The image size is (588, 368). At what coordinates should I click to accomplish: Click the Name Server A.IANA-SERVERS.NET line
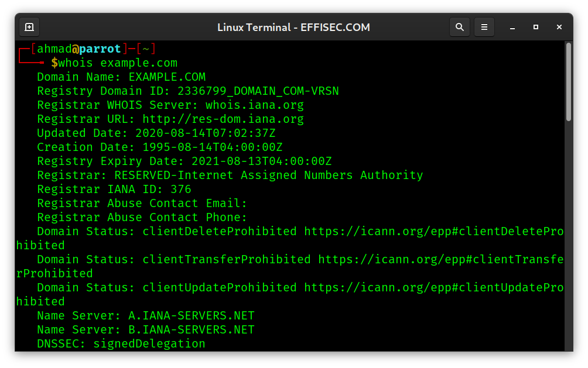coord(145,315)
